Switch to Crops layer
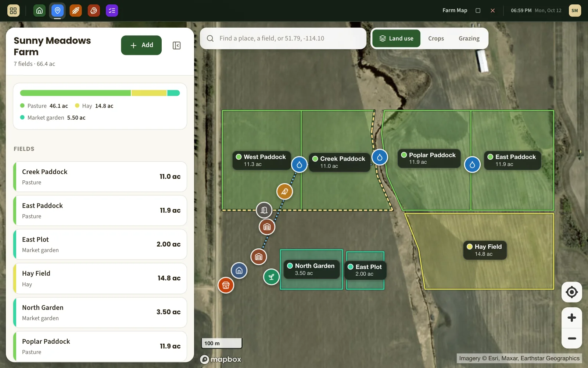 click(x=436, y=38)
